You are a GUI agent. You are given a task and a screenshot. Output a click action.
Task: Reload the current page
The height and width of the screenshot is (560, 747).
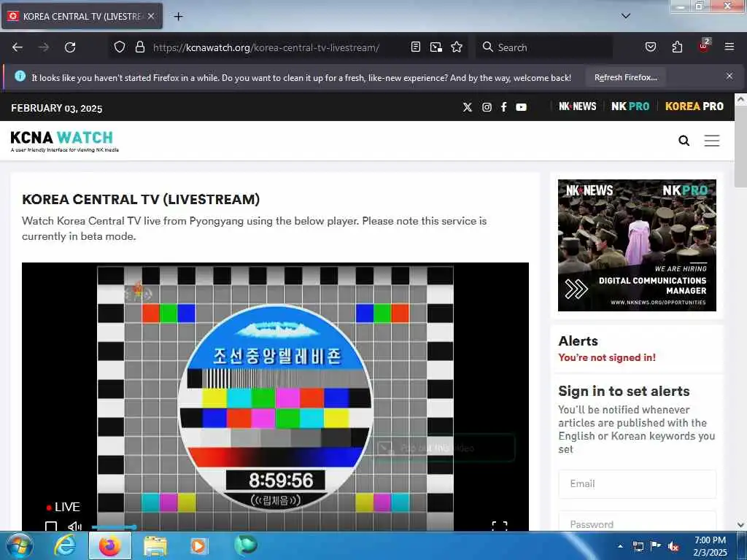coord(70,47)
